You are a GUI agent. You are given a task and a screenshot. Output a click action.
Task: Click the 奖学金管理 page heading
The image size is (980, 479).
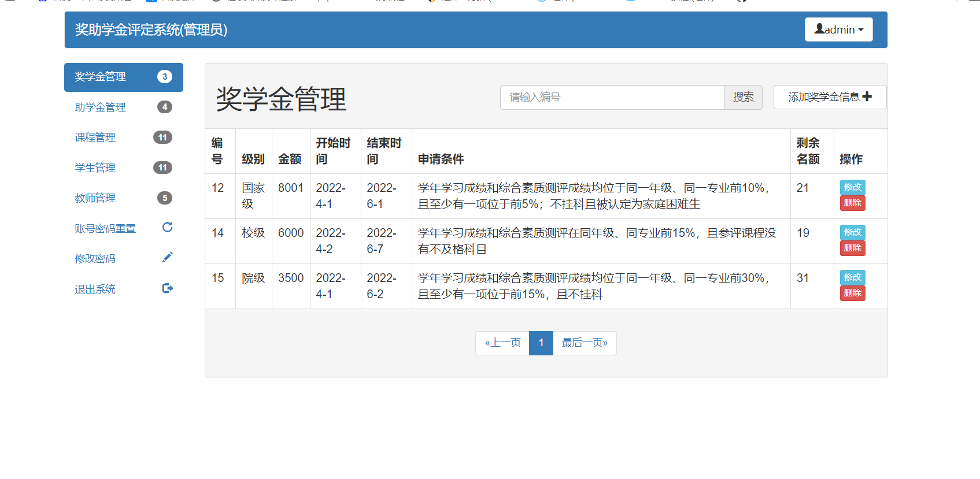[281, 99]
